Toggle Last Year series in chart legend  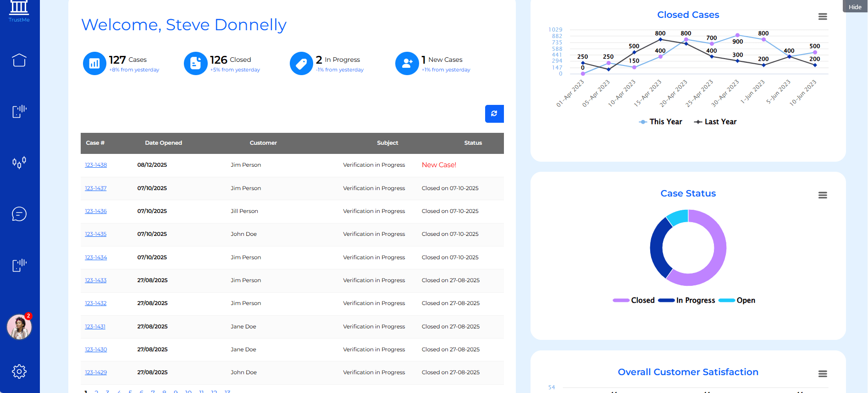[715, 122]
